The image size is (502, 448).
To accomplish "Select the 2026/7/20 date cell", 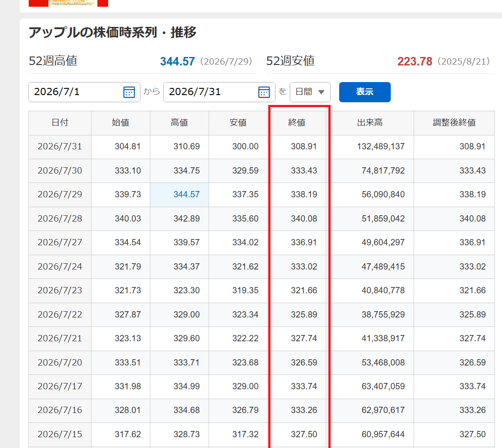I will [60, 362].
